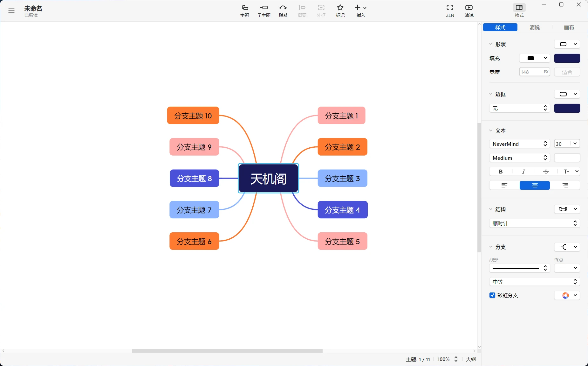Open the border shape dropdown
Image resolution: width=588 pixels, height=366 pixels.
(x=567, y=94)
